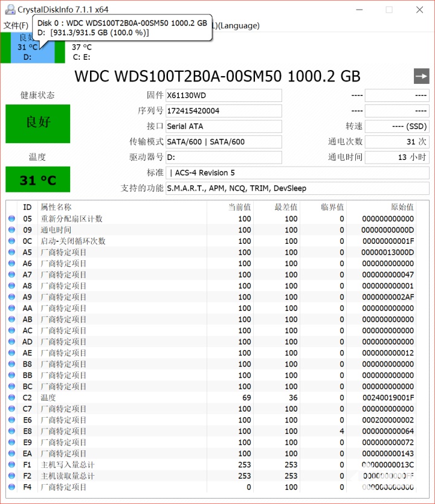435x504 pixels.
Task: Click the status dot for attribute B8
Action: [12, 364]
